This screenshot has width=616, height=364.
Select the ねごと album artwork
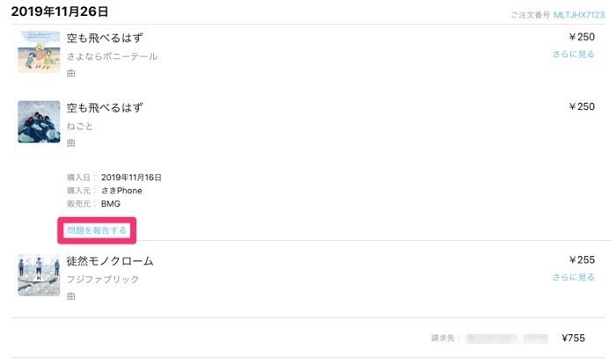[39, 121]
